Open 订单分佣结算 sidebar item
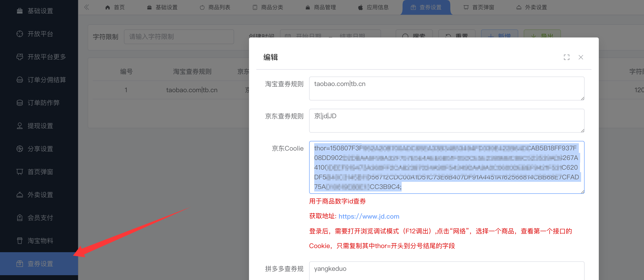The height and width of the screenshot is (280, 644). click(46, 80)
